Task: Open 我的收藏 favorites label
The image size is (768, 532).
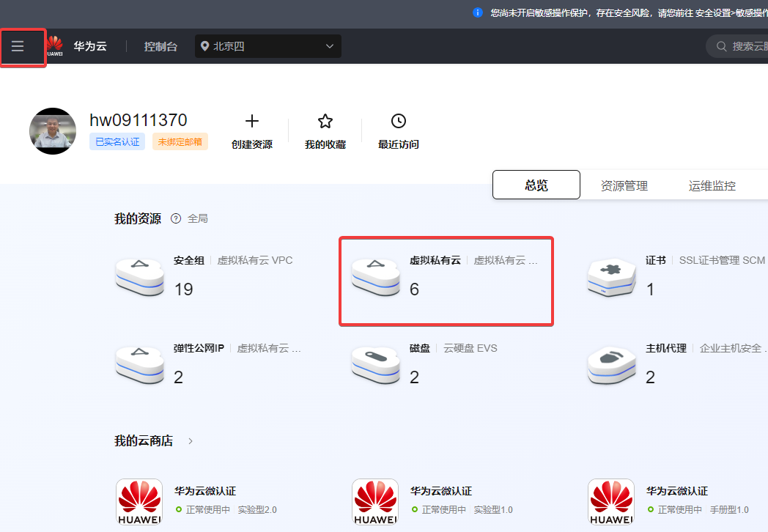Action: 325,144
